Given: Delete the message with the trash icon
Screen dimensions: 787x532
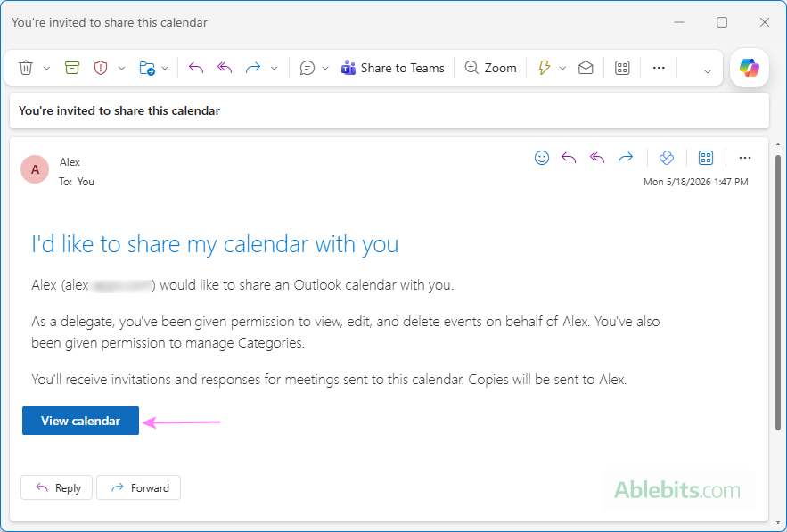Looking at the screenshot, I should tap(26, 68).
